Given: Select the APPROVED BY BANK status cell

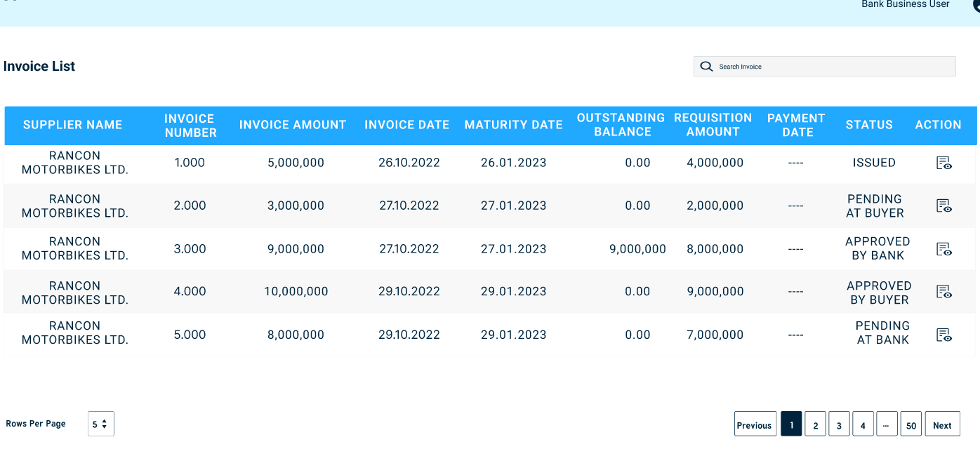Looking at the screenshot, I should (x=878, y=248).
